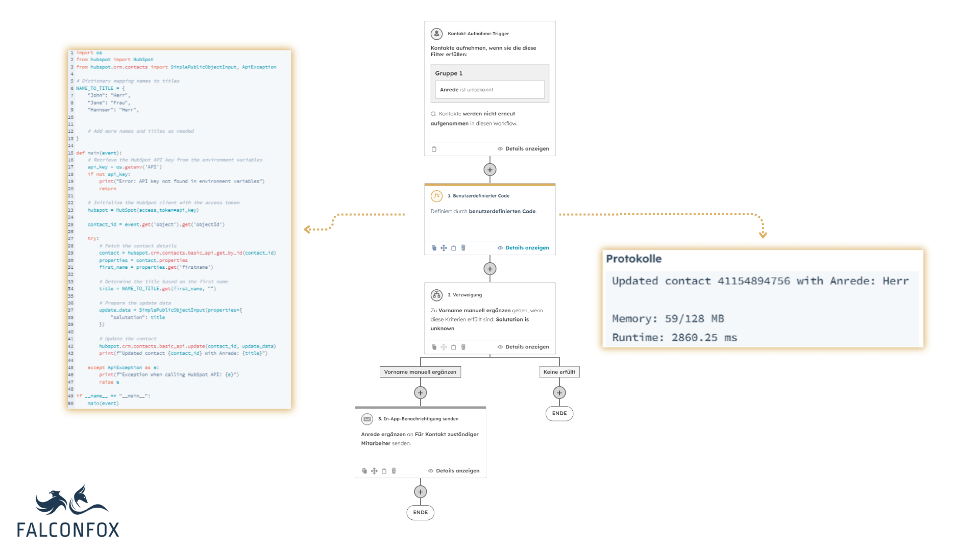Viewport: 980px width, 551px height.
Task: Delete the In-App-Benachrichtigung senden action
Action: 394,471
